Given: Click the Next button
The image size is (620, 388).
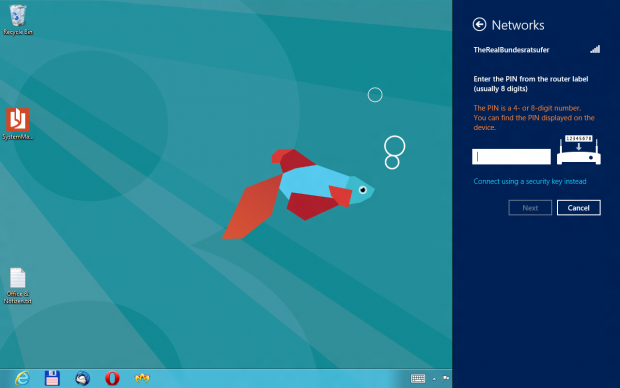Looking at the screenshot, I should coord(530,208).
